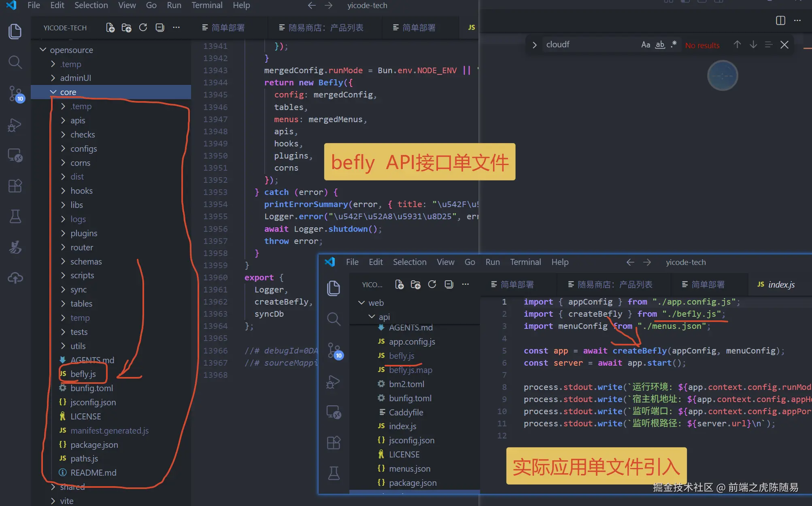Image resolution: width=812 pixels, height=506 pixels.
Task: Toggle Find in Selection in find widget
Action: (x=769, y=44)
